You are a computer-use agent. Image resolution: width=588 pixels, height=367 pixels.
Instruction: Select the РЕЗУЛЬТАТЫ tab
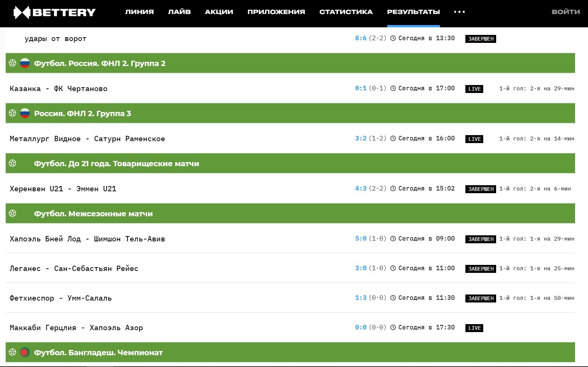[x=413, y=12]
